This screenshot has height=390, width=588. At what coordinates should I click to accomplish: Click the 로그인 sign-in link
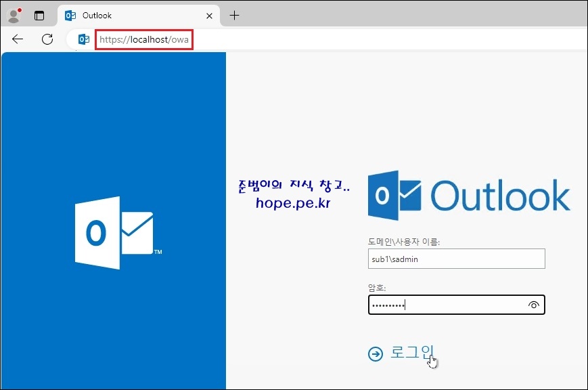[412, 353]
